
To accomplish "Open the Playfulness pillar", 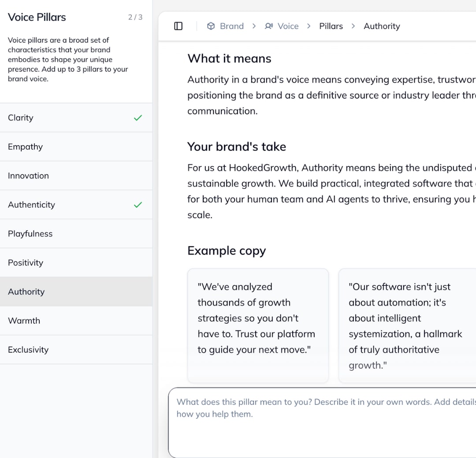I will pyautogui.click(x=30, y=234).
